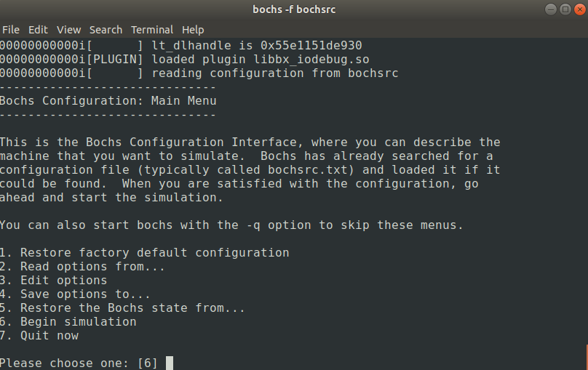Click the '6. Begin simulation' line
588x370 pixels.
pos(68,321)
